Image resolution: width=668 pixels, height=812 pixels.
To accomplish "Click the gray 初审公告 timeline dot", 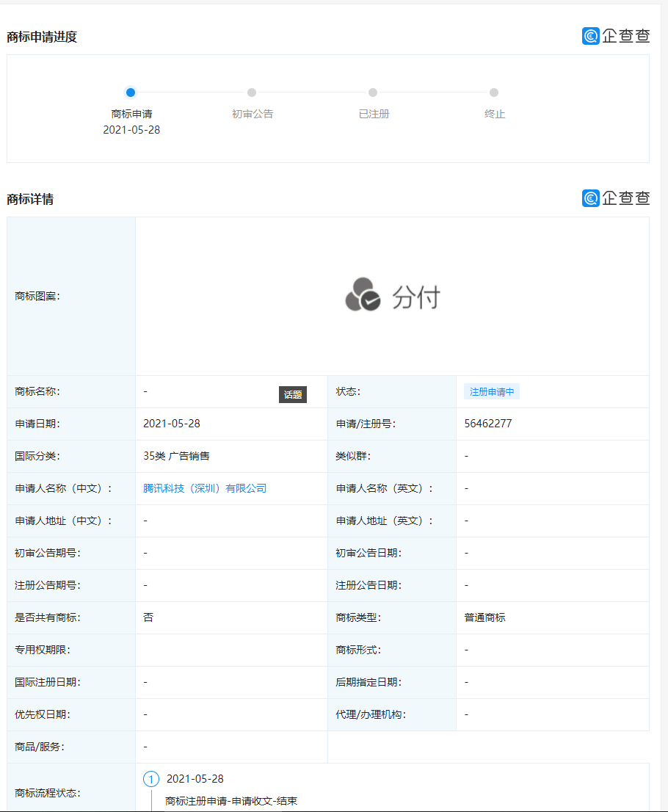I will pyautogui.click(x=252, y=93).
